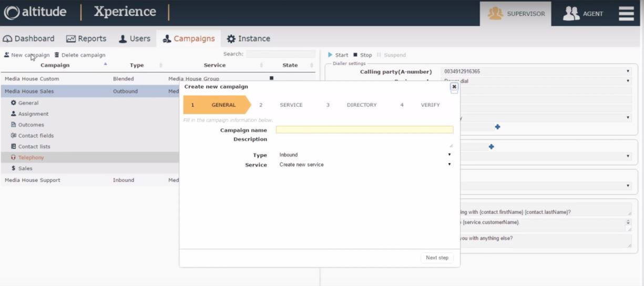Click the text field with contact.firstName greeting
The image size is (644, 286).
coord(546,210)
